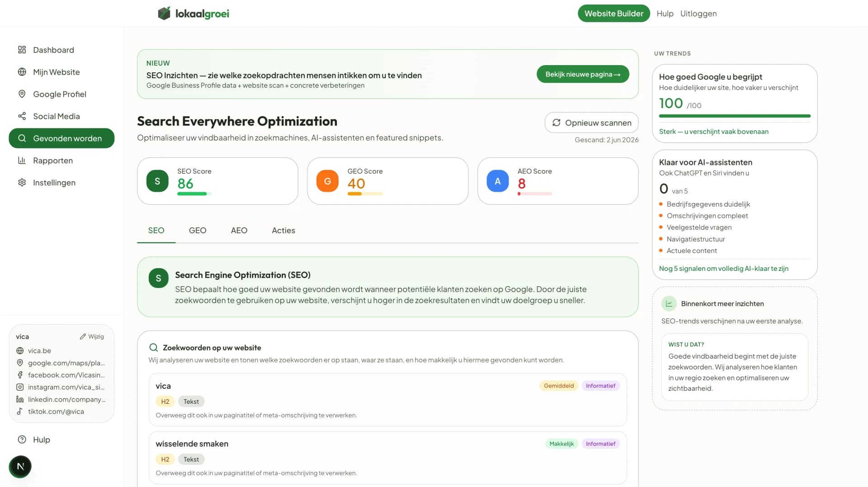Click the map pin icon beside google.com/maps
The width and height of the screenshot is (868, 487).
point(20,363)
